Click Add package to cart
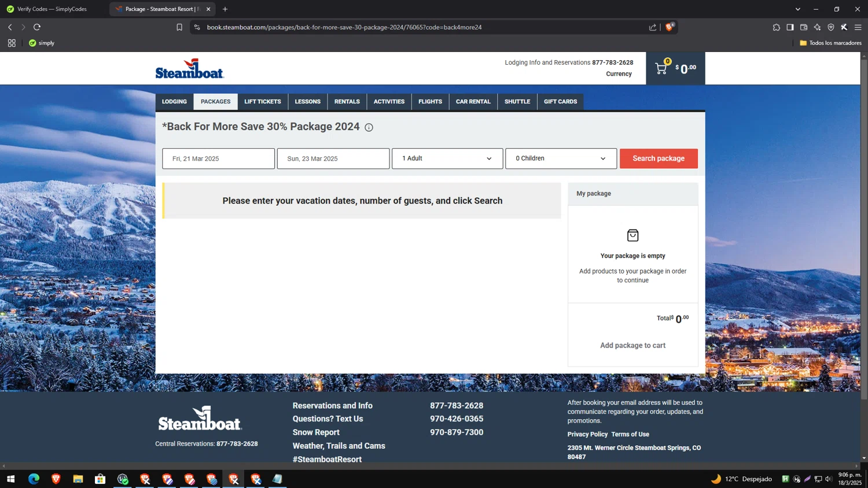868x488 pixels. (632, 346)
